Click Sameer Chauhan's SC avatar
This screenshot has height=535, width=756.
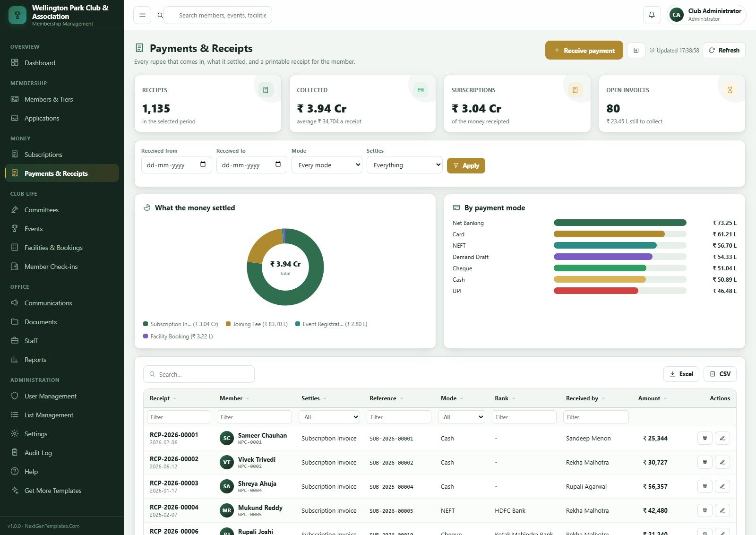[x=227, y=438]
